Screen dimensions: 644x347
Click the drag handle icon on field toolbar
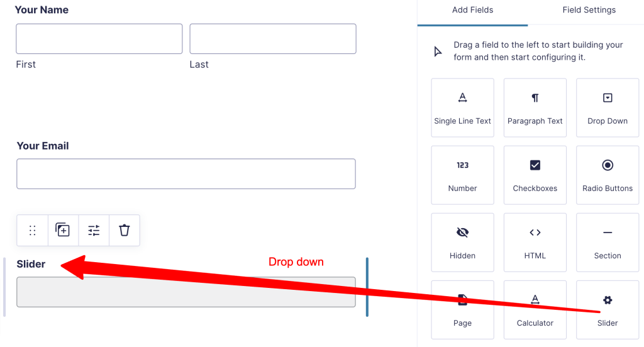tap(33, 230)
